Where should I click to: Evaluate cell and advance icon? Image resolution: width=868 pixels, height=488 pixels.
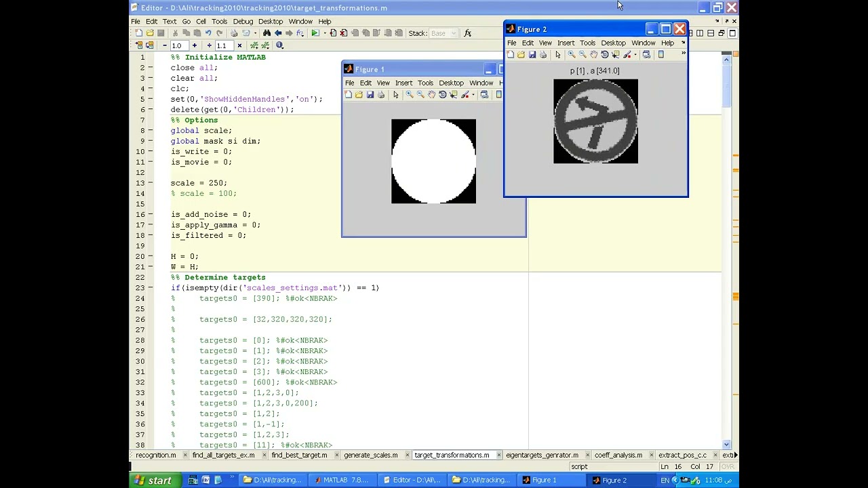point(150,45)
